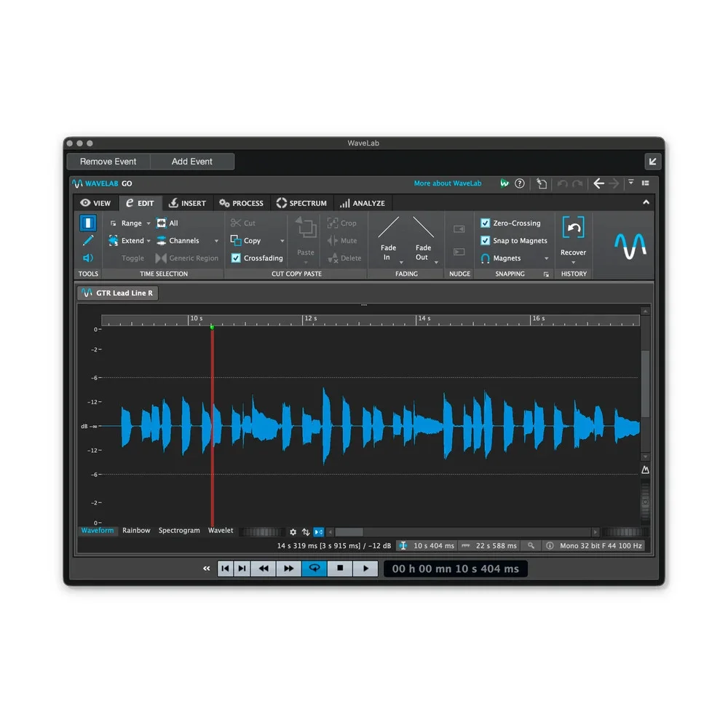Expand the Extend dropdown arrow
Image resolution: width=728 pixels, height=728 pixels.
point(149,241)
